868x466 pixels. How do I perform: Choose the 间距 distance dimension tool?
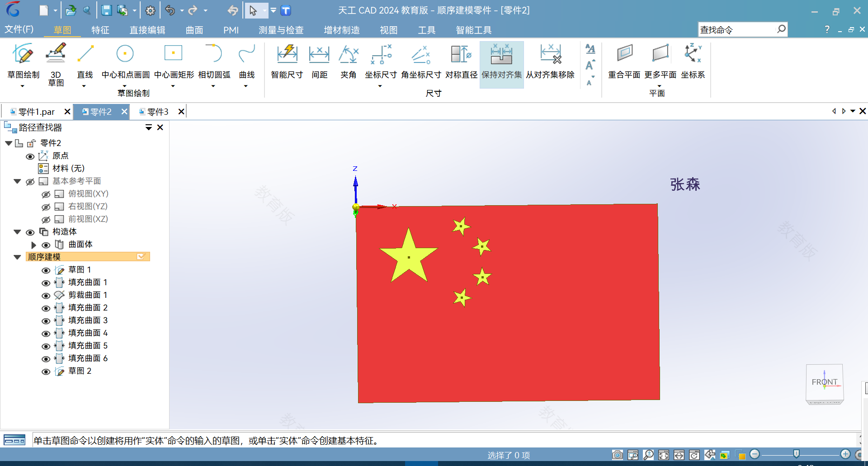click(319, 61)
